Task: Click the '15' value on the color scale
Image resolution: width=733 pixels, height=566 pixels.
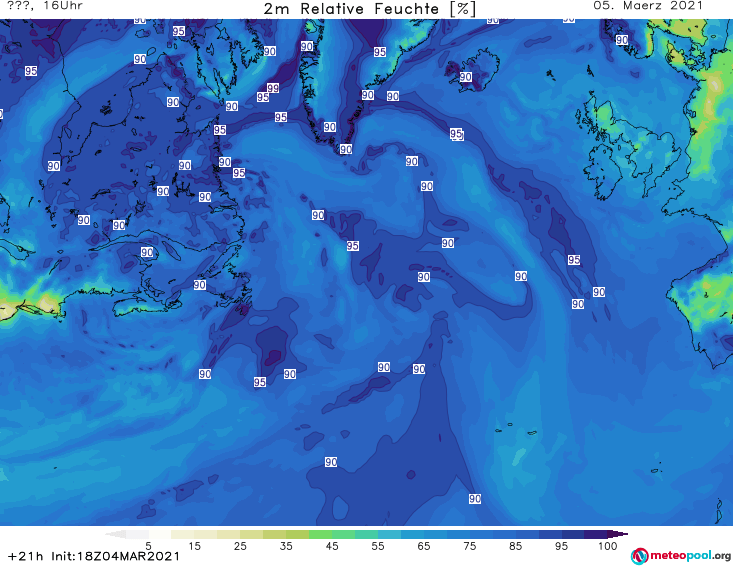Action: [x=194, y=546]
